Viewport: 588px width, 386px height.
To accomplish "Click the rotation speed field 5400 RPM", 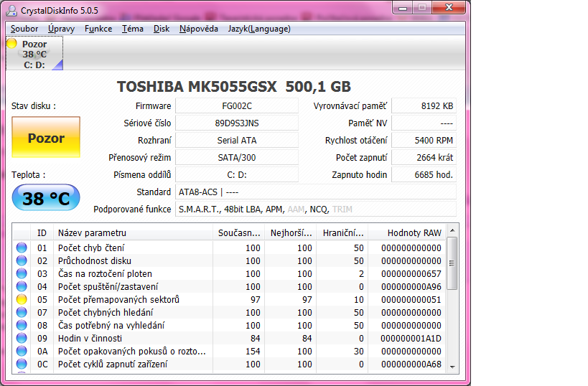I will [424, 140].
